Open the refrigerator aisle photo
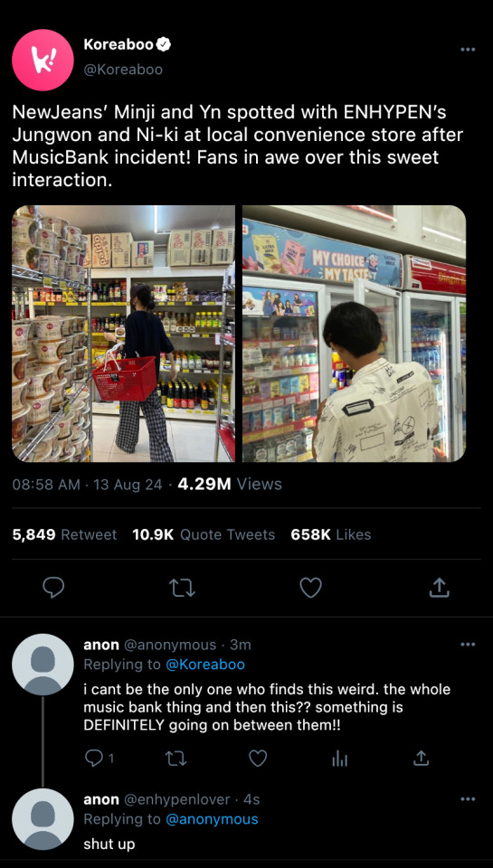 tap(354, 334)
